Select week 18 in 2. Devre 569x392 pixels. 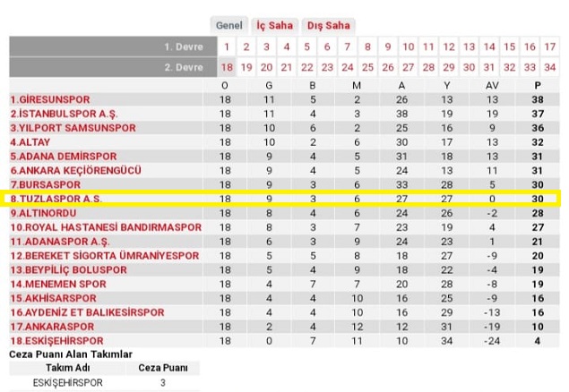(x=226, y=67)
